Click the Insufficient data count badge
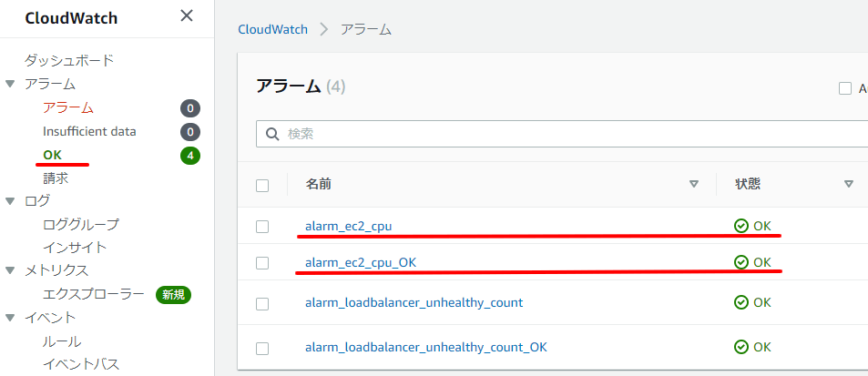Viewport: 868px width, 376px height. (190, 132)
